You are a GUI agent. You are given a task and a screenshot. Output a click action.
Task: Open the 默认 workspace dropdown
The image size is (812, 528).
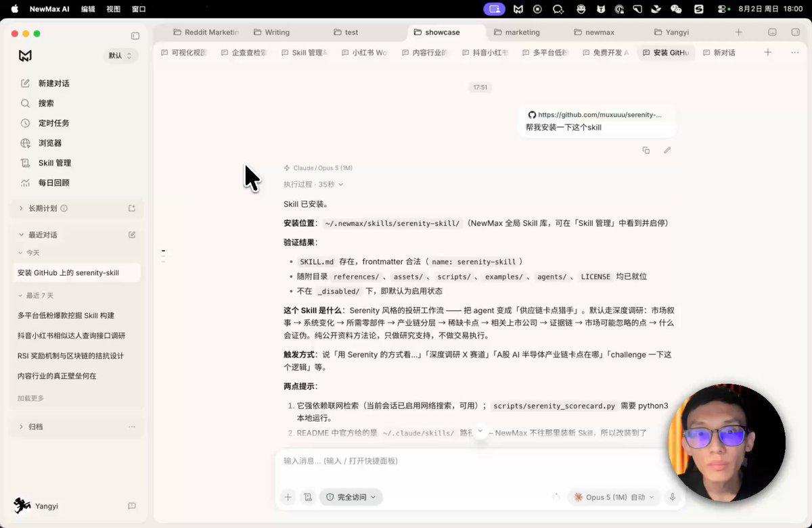[120, 55]
